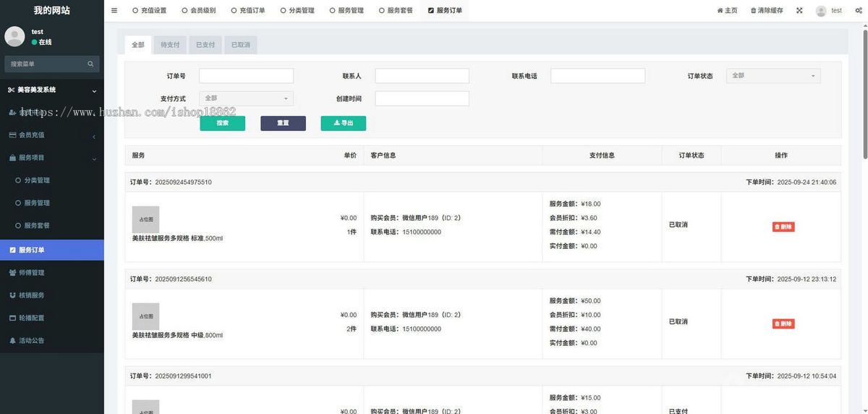The image size is (868, 414).
Task: Filter orders by 已取消 tab
Action: click(x=241, y=45)
